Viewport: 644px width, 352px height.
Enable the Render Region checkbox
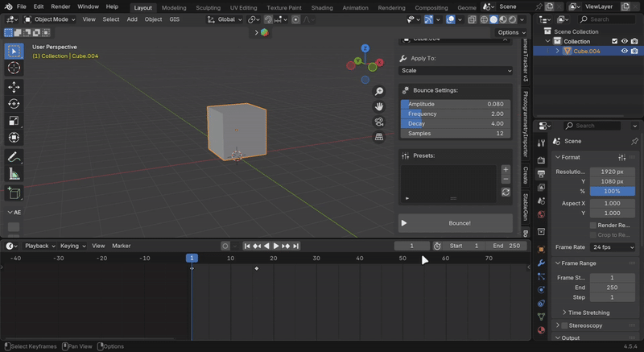593,226
